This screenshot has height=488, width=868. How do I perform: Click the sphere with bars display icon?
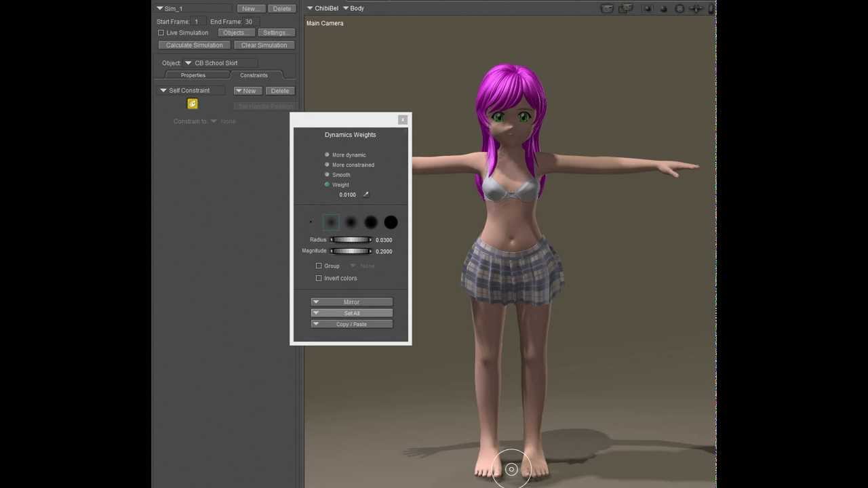(x=647, y=9)
